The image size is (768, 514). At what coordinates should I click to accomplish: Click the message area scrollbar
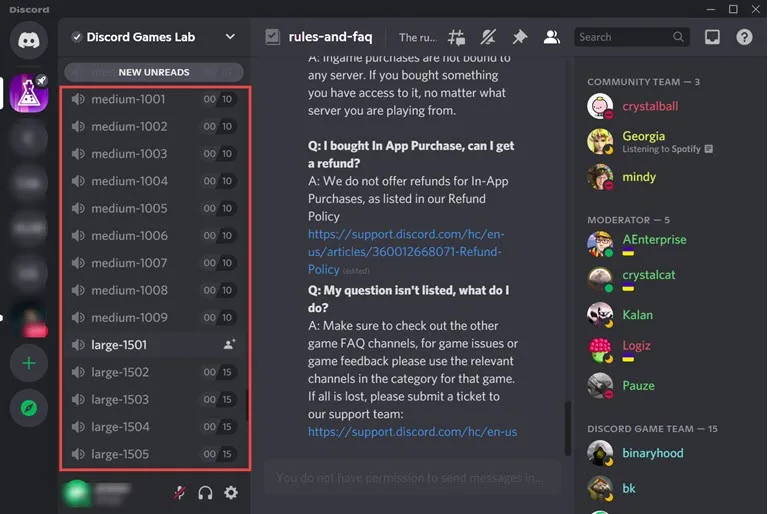[568, 428]
